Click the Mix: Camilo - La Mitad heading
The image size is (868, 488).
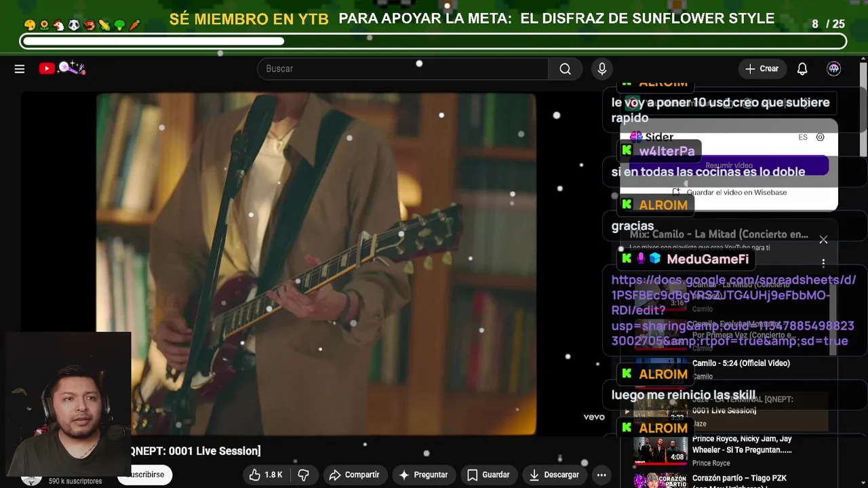point(719,235)
